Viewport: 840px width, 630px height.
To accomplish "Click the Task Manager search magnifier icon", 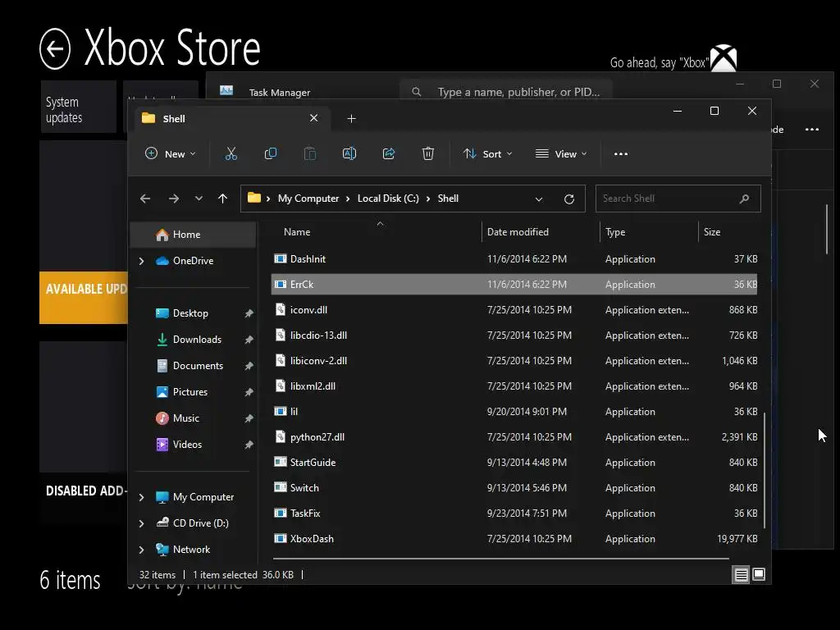I will click(x=416, y=92).
